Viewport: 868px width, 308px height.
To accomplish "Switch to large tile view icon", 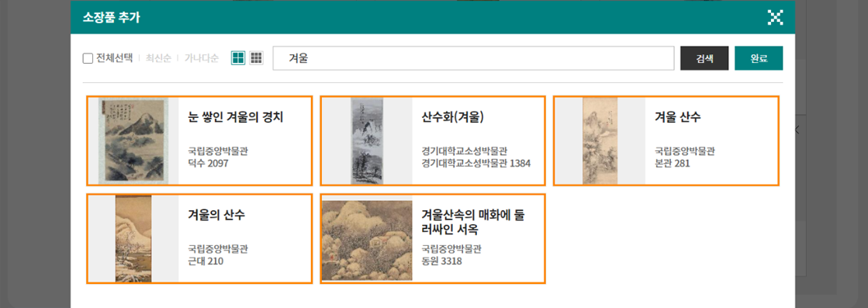I will coord(238,58).
